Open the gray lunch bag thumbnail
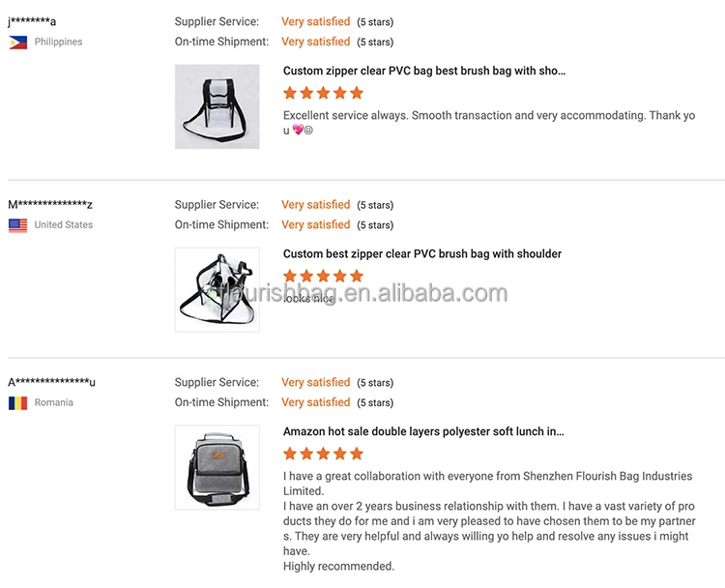Viewport: 725px width, 588px height. pos(217,467)
